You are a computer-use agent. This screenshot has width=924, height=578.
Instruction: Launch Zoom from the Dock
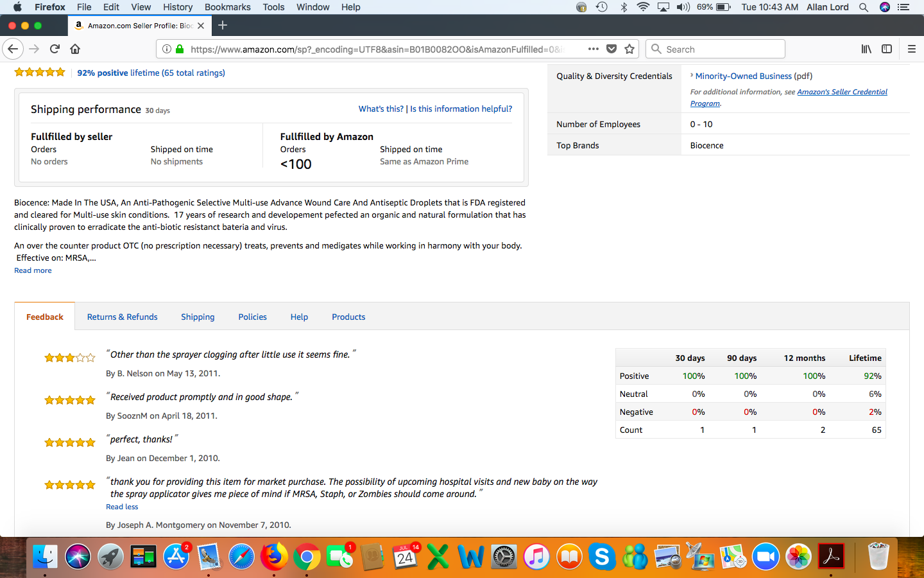766,556
